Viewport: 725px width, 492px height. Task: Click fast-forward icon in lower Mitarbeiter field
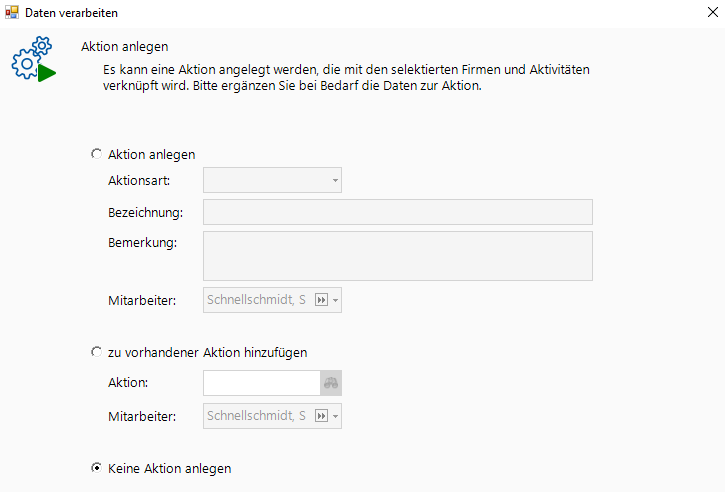click(x=321, y=416)
